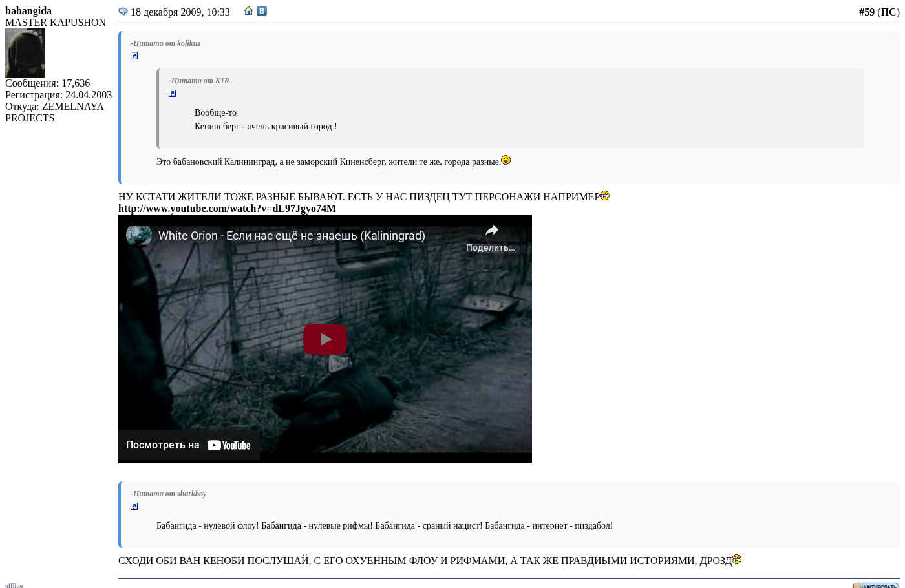
Task: Open the youtube.com/watch video link
Action: point(227,209)
